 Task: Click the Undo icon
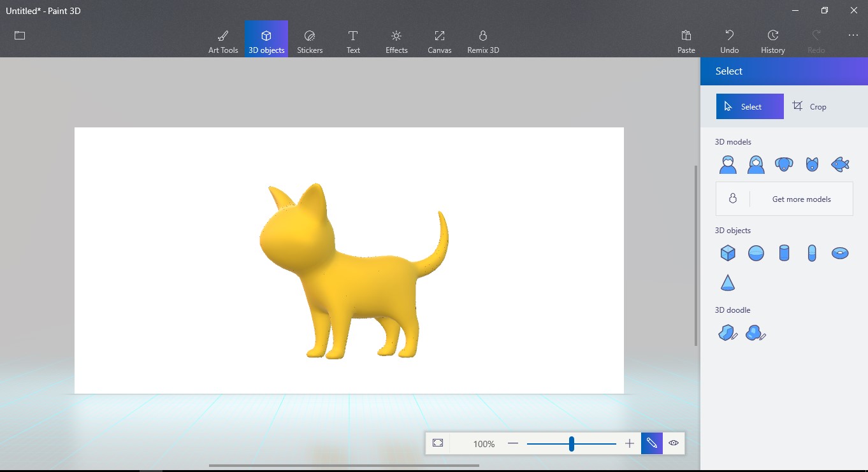[729, 38]
